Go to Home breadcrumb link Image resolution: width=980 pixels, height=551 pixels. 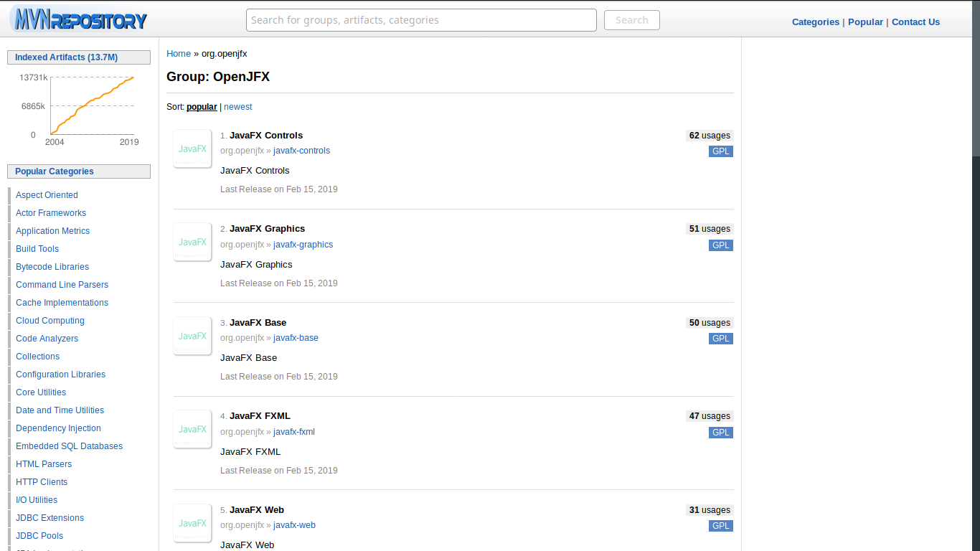coord(179,54)
